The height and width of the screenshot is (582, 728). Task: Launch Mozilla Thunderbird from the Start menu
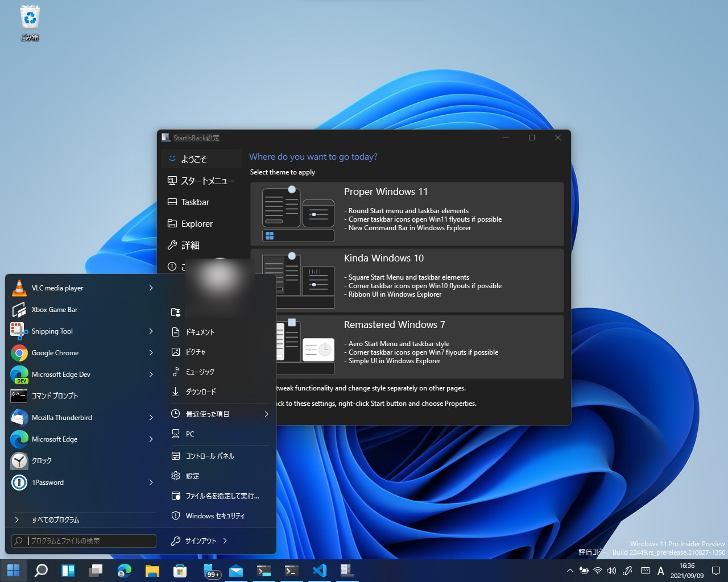pyautogui.click(x=82, y=418)
